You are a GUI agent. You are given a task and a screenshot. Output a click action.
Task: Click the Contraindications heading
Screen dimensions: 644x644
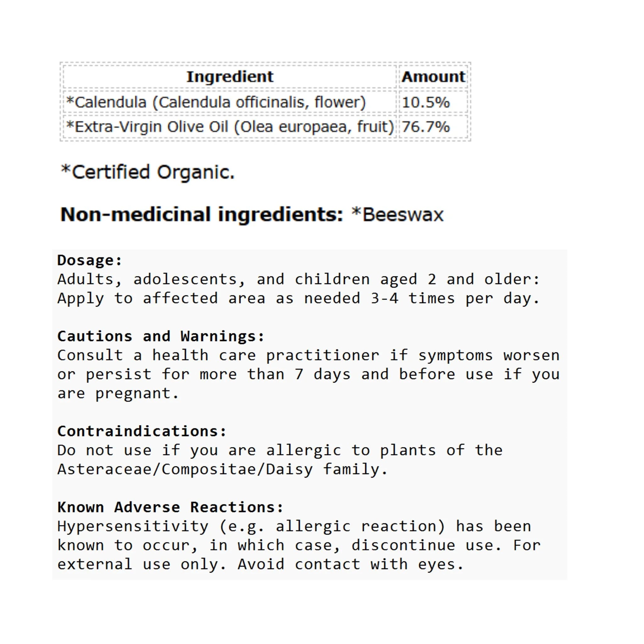click(x=142, y=431)
